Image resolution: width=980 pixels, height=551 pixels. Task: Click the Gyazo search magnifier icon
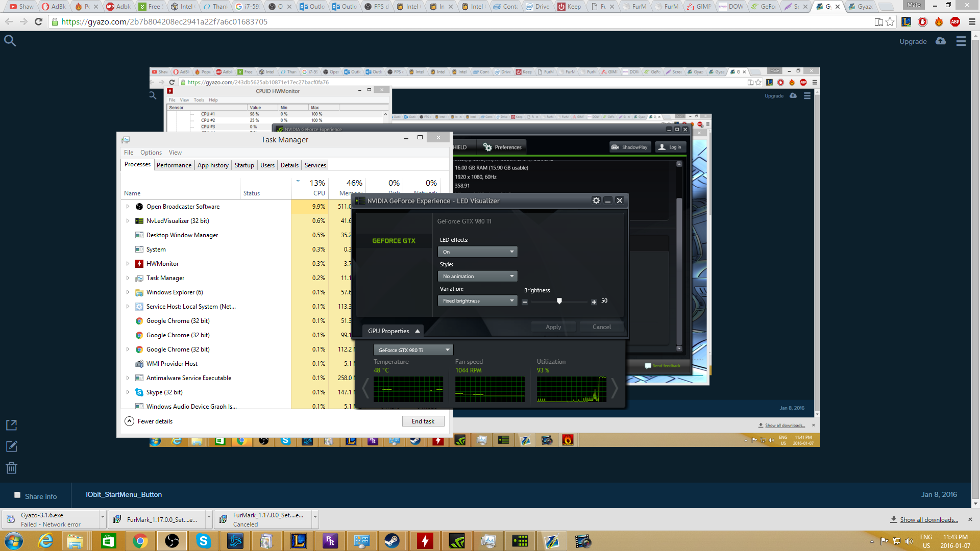(10, 41)
